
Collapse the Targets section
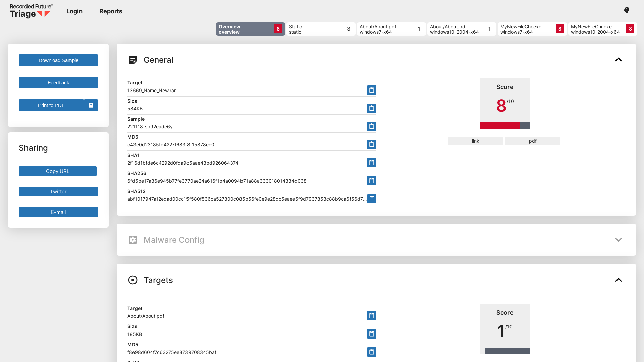coord(619,280)
